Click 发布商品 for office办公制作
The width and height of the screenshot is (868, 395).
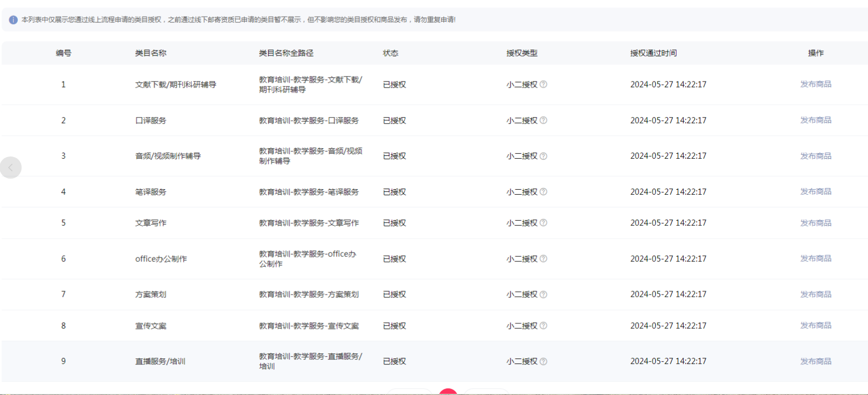[x=815, y=259]
